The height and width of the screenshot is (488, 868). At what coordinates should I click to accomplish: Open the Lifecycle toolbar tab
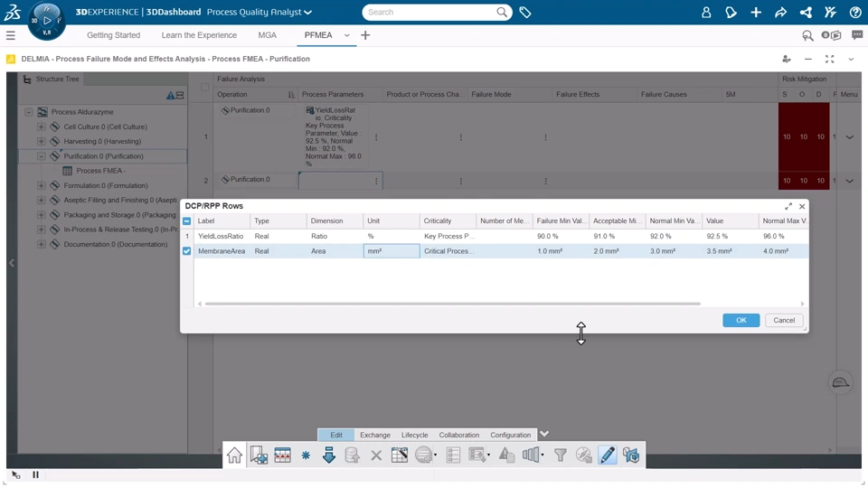(414, 435)
